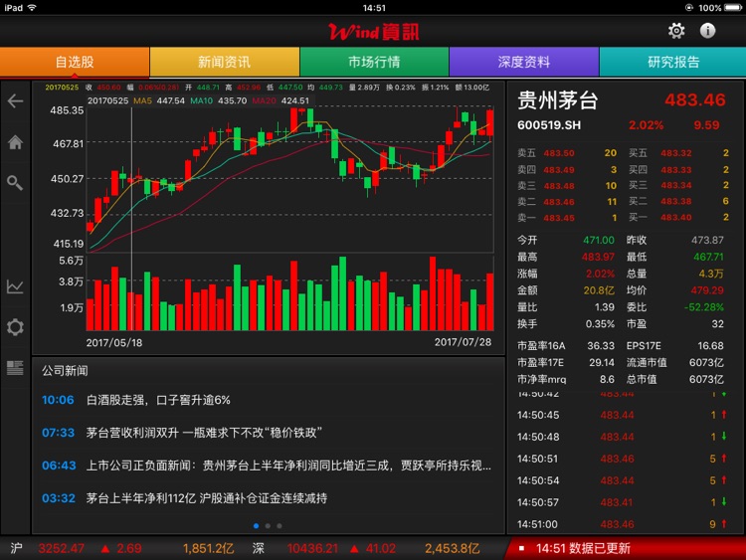This screenshot has height=560, width=746.
Task: Tap the 均价 value 479.29
Action: coord(707,290)
